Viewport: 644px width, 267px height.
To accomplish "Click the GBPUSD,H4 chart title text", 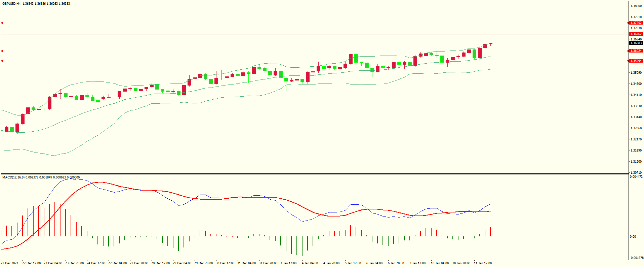I will tap(11, 4).
